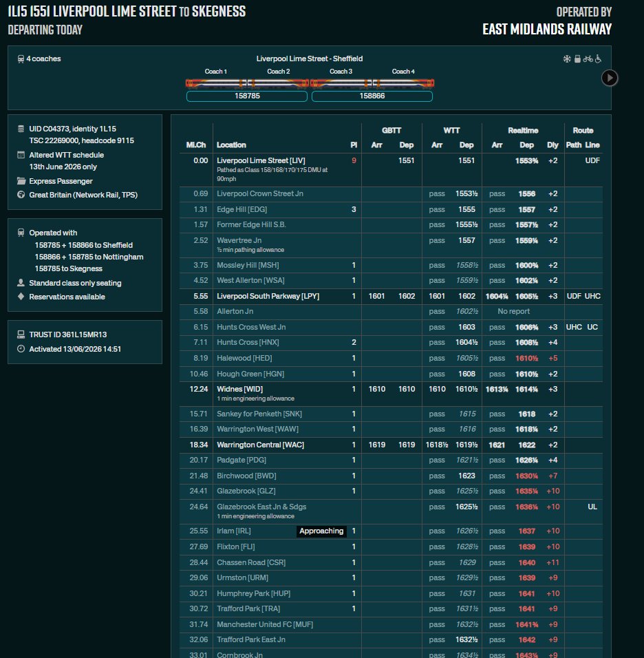Screen dimensions: 644x658
Task: Click the Location column header
Action: click(x=231, y=145)
